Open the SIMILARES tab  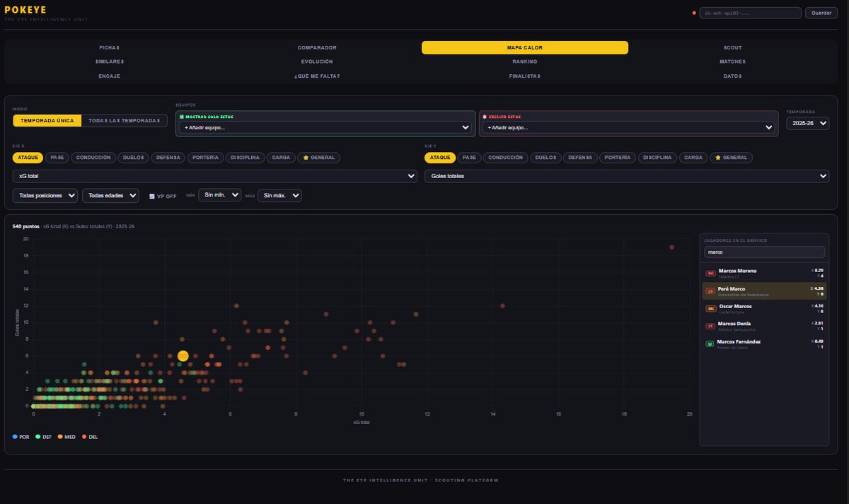click(x=109, y=61)
